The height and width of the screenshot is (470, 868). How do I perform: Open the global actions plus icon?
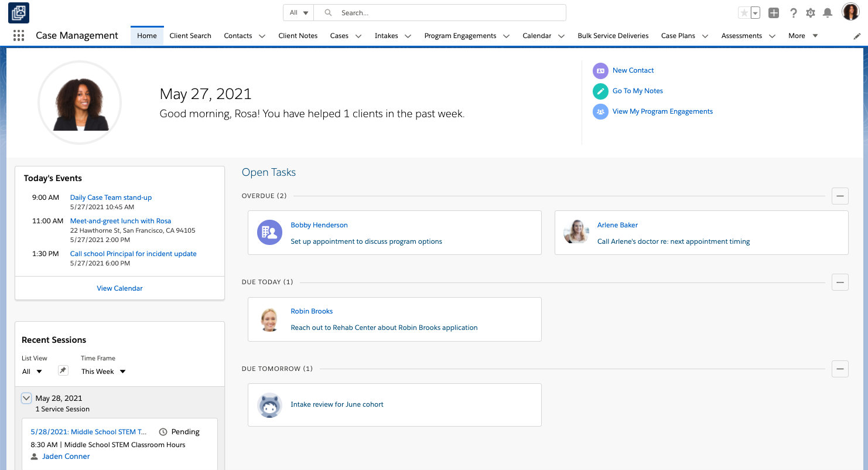tap(774, 13)
